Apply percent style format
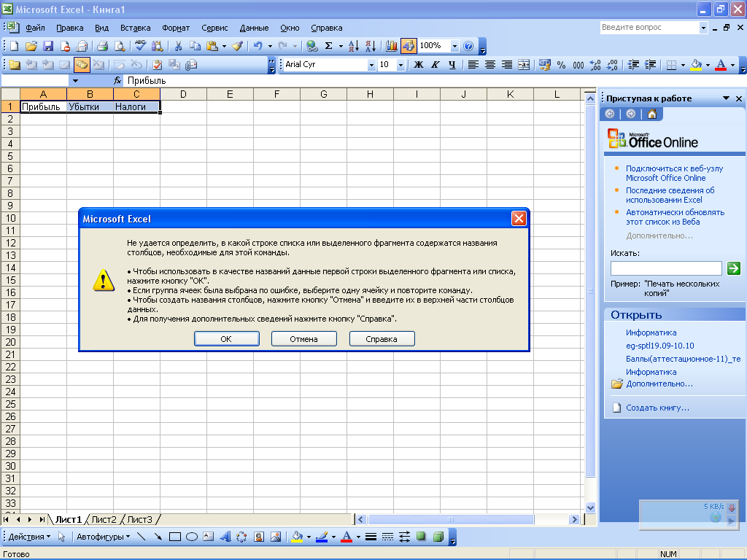This screenshot has width=747, height=560. coord(561,65)
